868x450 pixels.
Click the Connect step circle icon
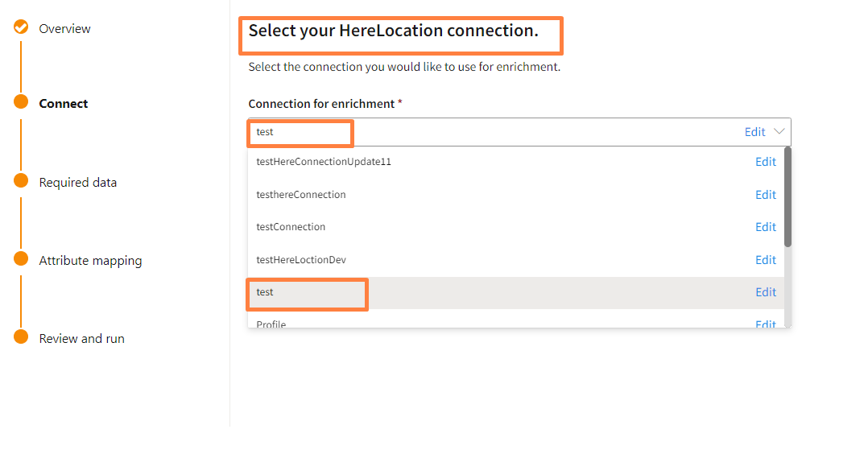[x=21, y=102]
